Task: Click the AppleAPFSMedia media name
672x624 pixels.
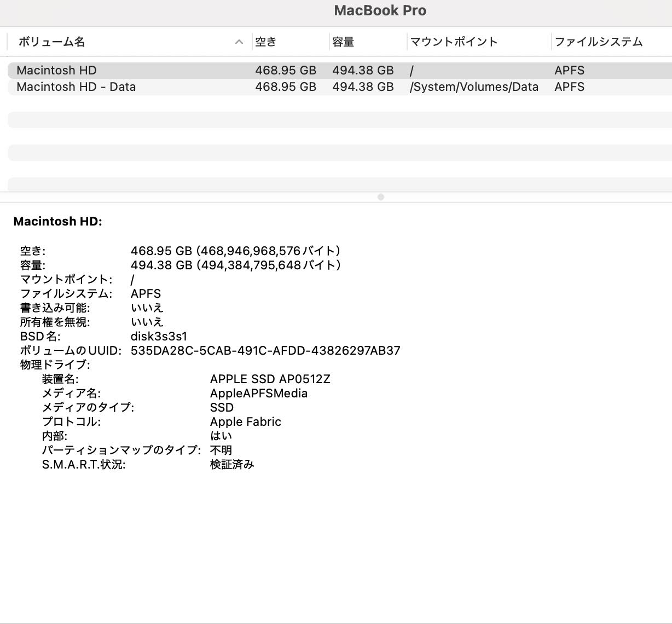Action: click(258, 393)
